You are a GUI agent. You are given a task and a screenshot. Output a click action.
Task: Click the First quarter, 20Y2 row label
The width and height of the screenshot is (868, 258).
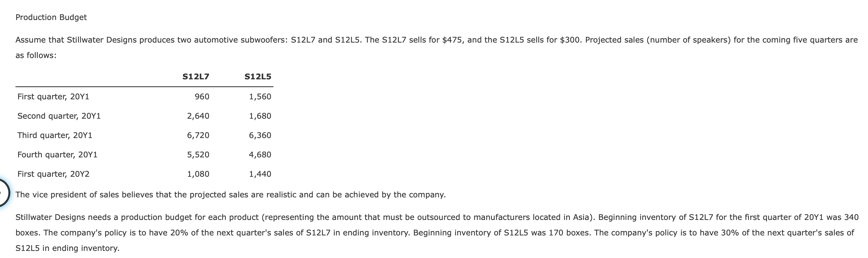(x=53, y=174)
